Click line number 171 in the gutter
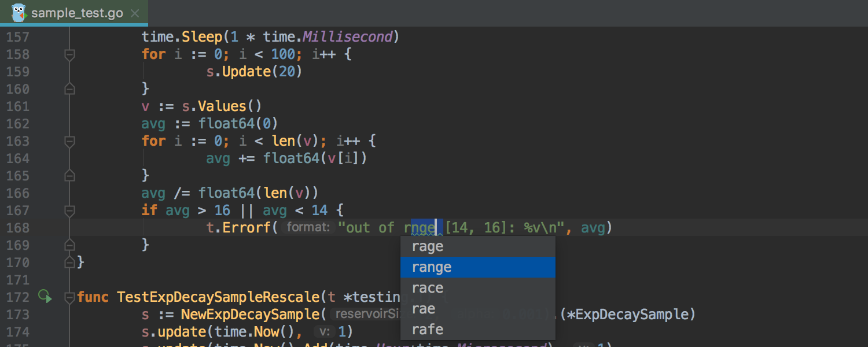868x347 pixels. click(17, 280)
